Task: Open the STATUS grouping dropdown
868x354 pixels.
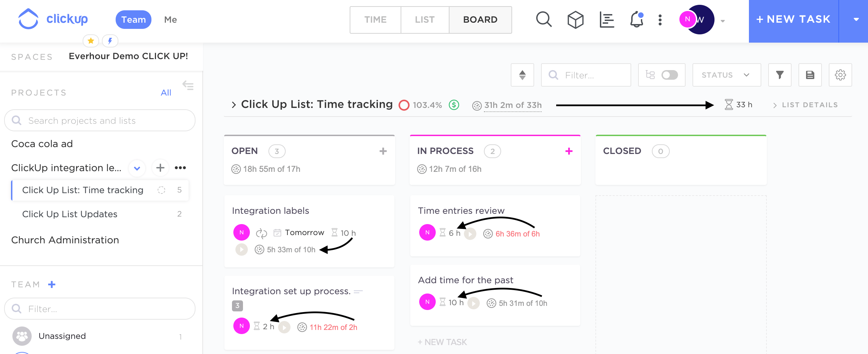Action: [x=726, y=75]
